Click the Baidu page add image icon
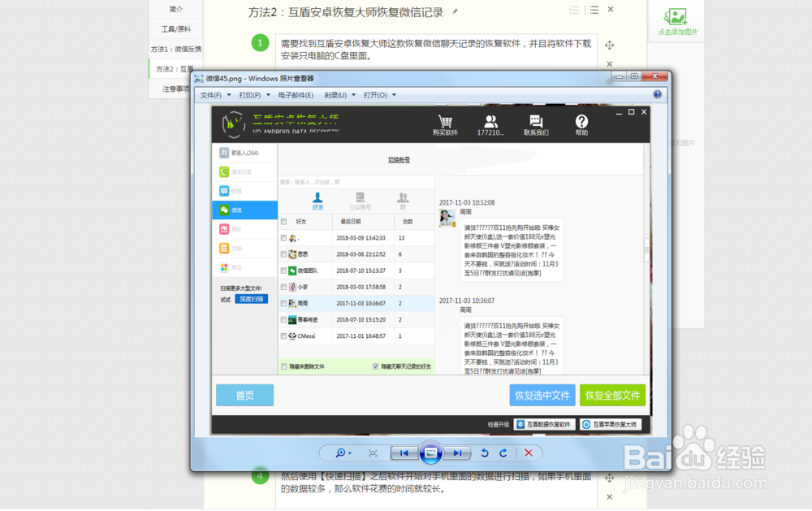 pyautogui.click(x=676, y=17)
